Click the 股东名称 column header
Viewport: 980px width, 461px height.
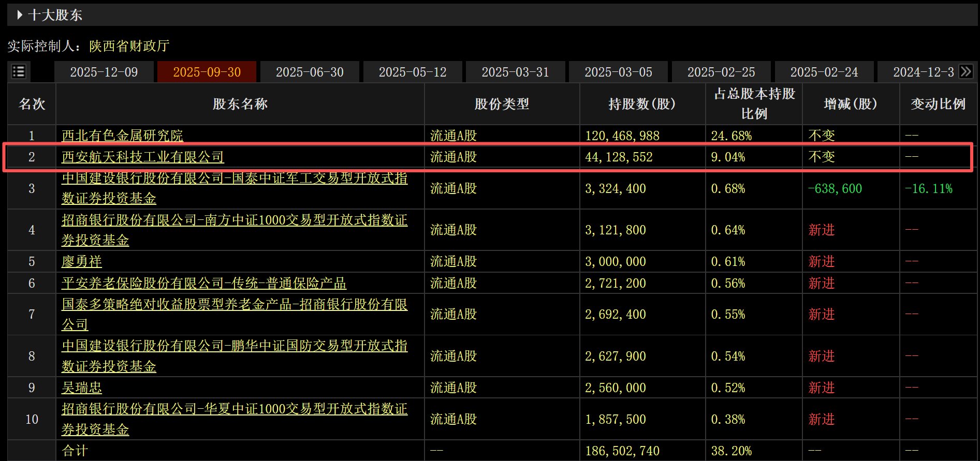click(x=240, y=104)
